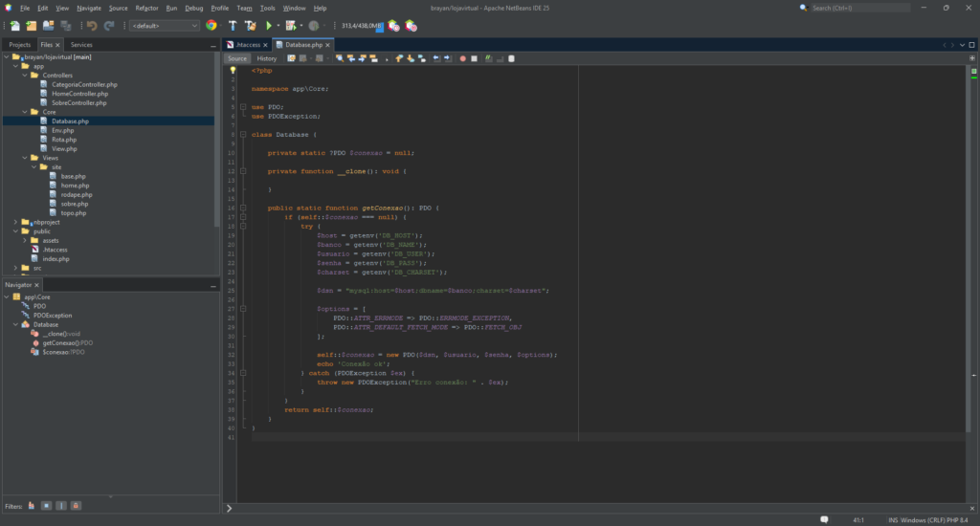The height and width of the screenshot is (526, 980).
Task: Click the Previous Bookmark icon
Action: click(399, 58)
